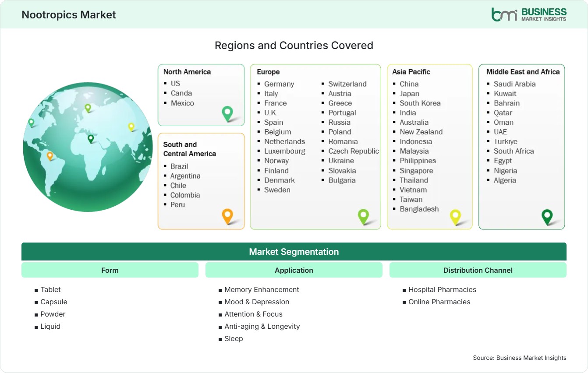
Task: Click 'Argentina' in the list
Action: tap(185, 176)
